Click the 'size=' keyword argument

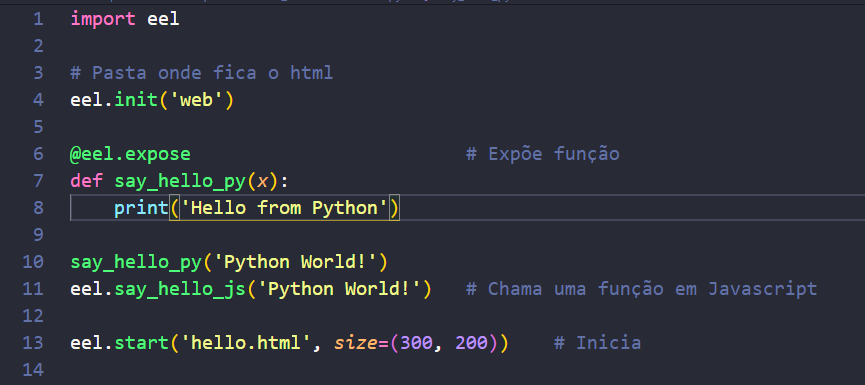[361, 343]
